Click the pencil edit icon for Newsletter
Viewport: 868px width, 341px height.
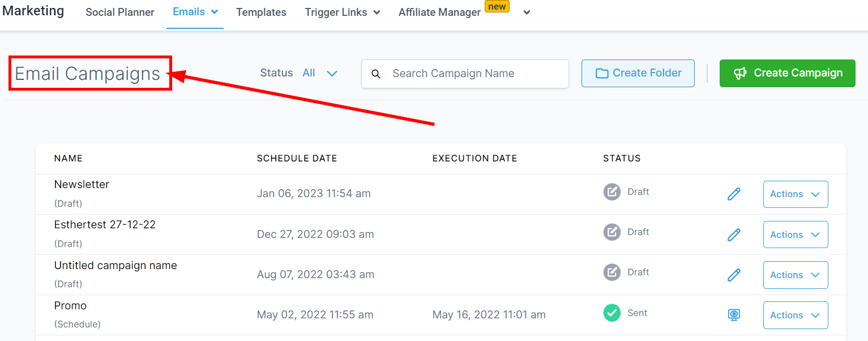coord(734,194)
